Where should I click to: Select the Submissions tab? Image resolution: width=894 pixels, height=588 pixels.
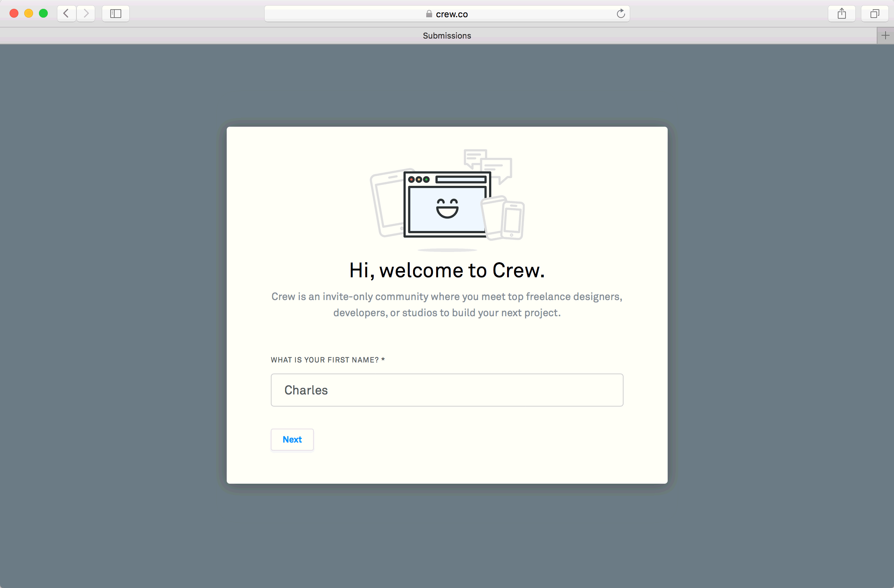(446, 35)
